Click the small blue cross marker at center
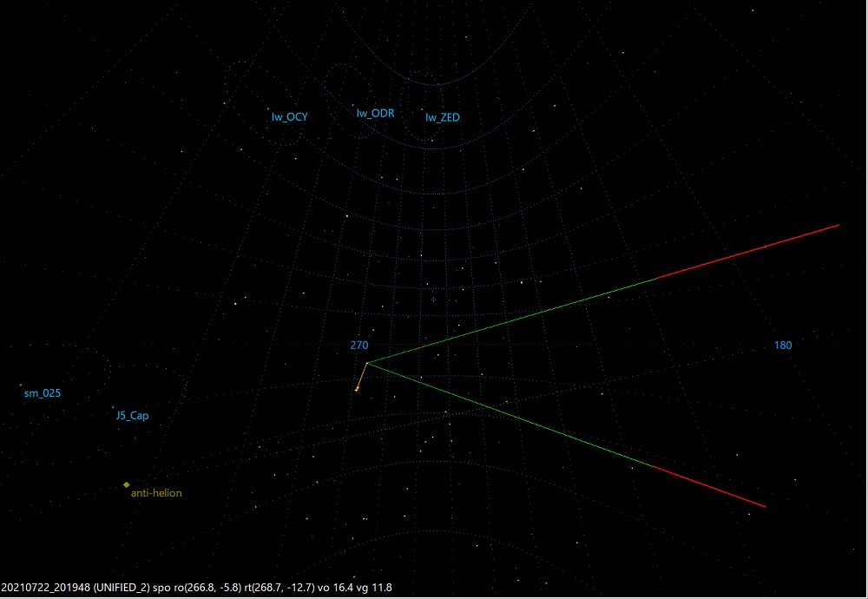 coord(434,299)
